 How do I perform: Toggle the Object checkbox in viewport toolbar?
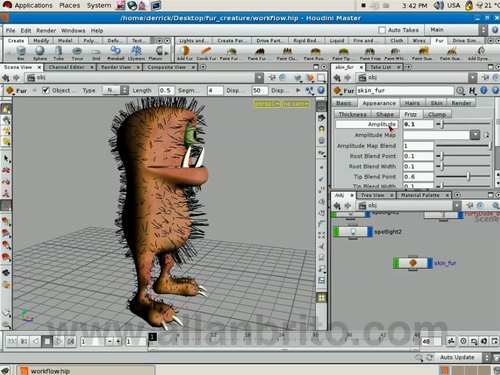pos(46,90)
